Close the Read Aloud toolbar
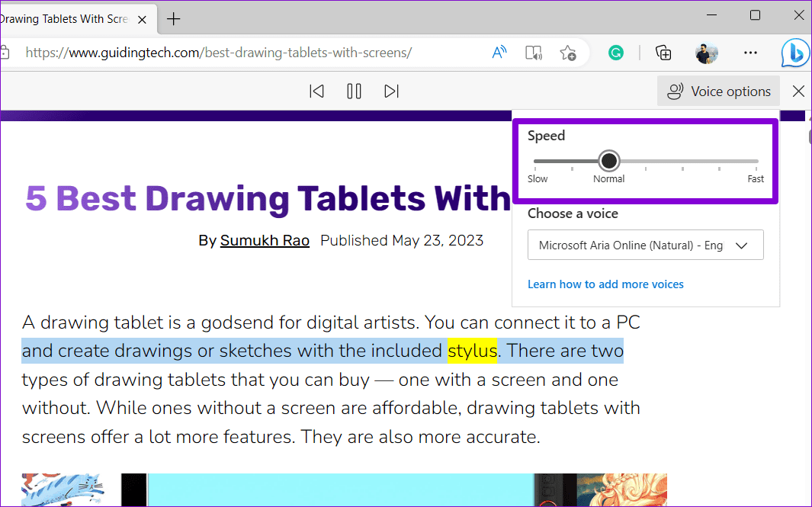Viewport: 812px width, 507px height. pyautogui.click(x=798, y=91)
